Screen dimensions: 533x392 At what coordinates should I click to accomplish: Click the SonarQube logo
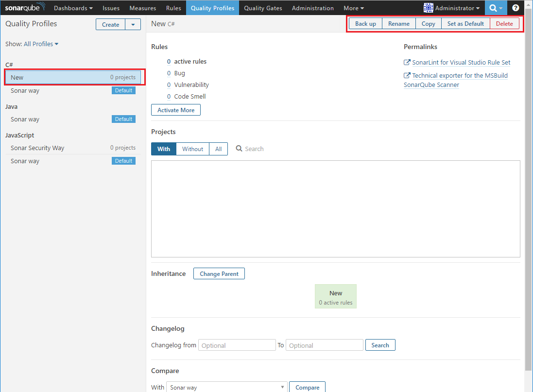24,7
